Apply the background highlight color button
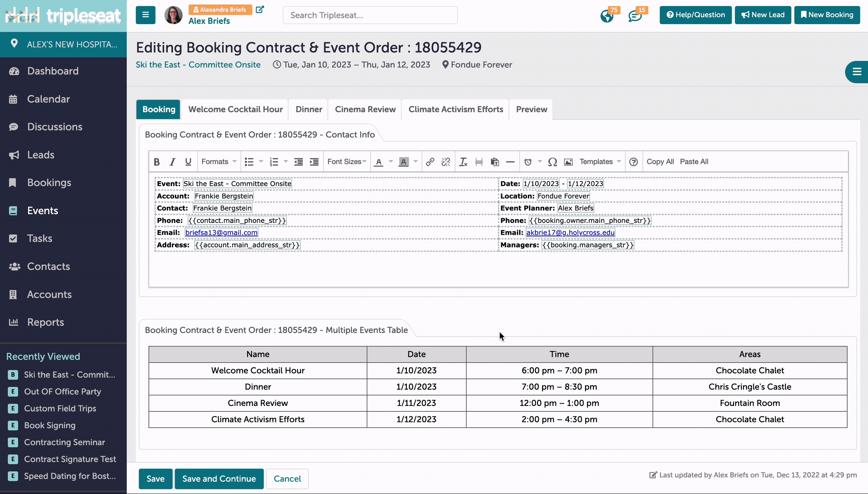Viewport: 868px width, 494px height. click(x=403, y=162)
